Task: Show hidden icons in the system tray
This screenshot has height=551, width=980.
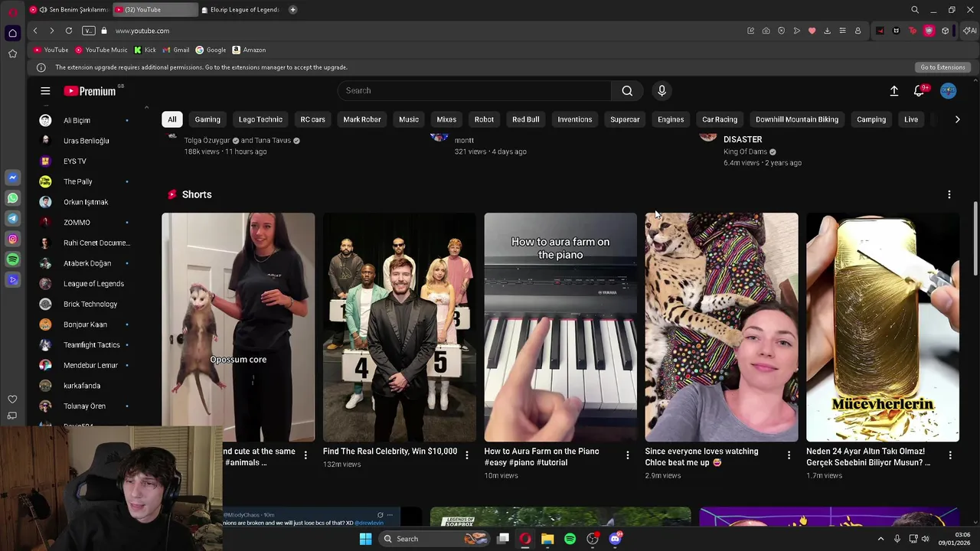Action: tap(880, 539)
